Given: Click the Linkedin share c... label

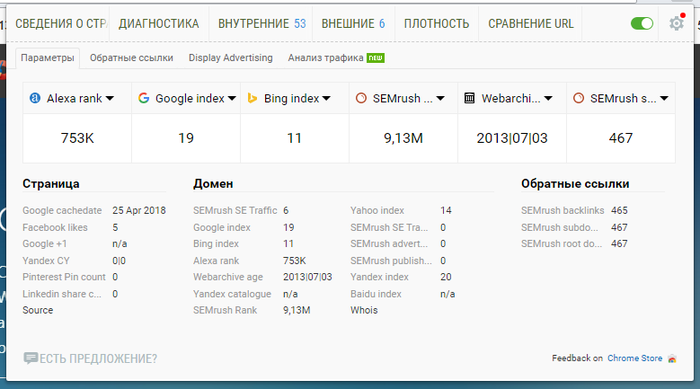Looking at the screenshot, I should pyautogui.click(x=62, y=294).
